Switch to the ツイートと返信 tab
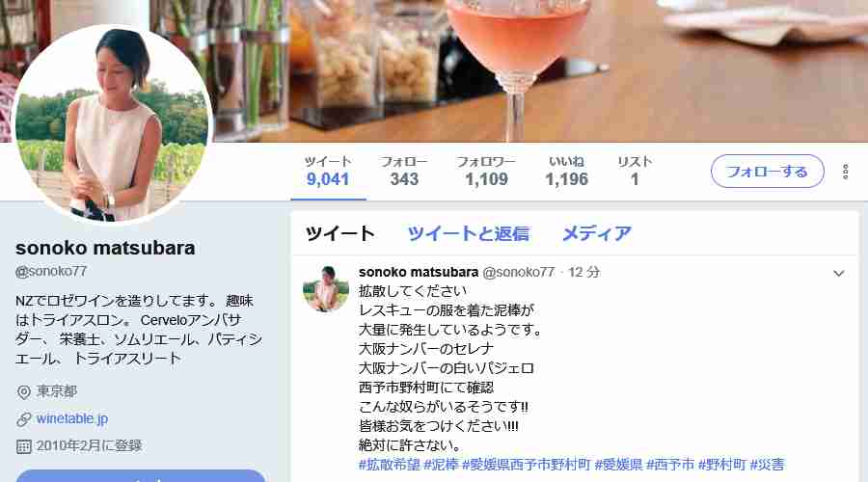 pyautogui.click(x=469, y=233)
